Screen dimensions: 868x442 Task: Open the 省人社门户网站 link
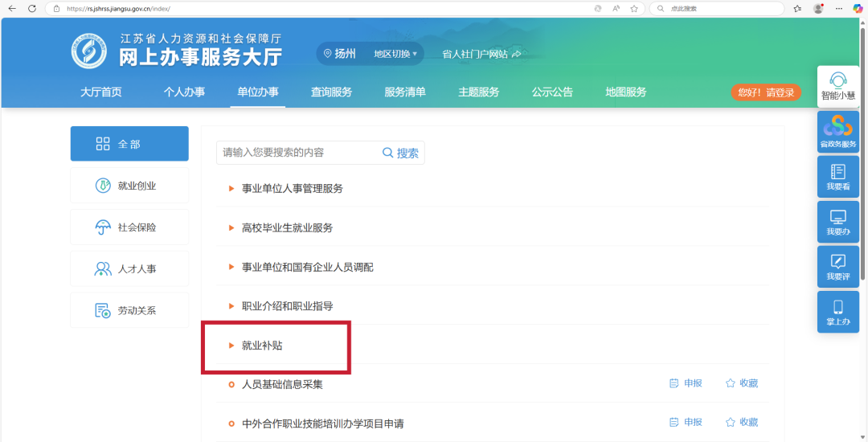(x=481, y=54)
